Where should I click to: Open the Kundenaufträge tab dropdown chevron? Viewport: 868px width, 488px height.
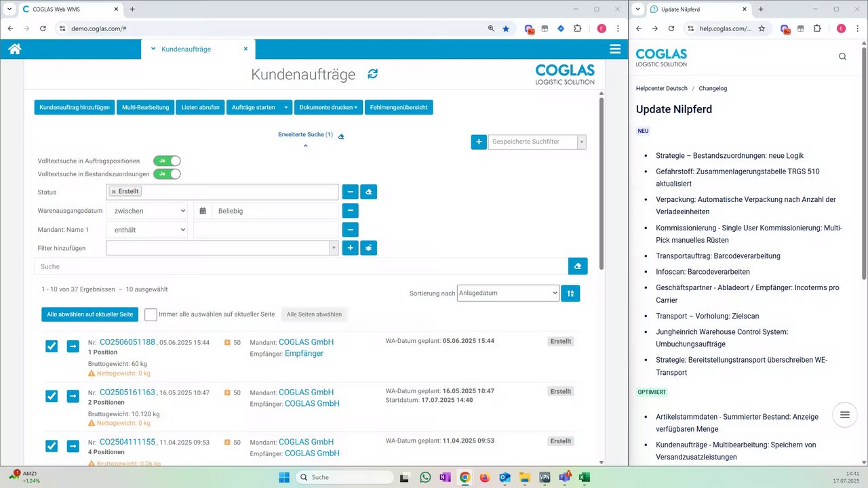coord(153,49)
